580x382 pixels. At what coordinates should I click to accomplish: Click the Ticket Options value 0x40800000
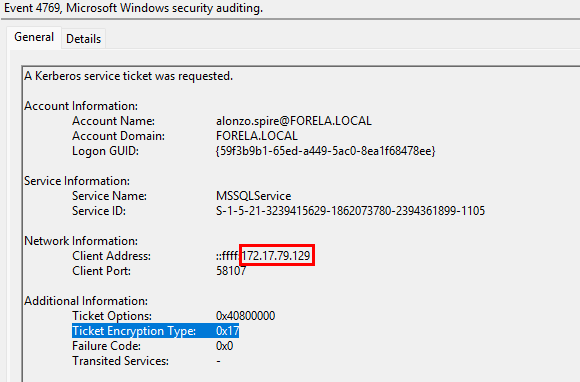pyautogui.click(x=246, y=316)
